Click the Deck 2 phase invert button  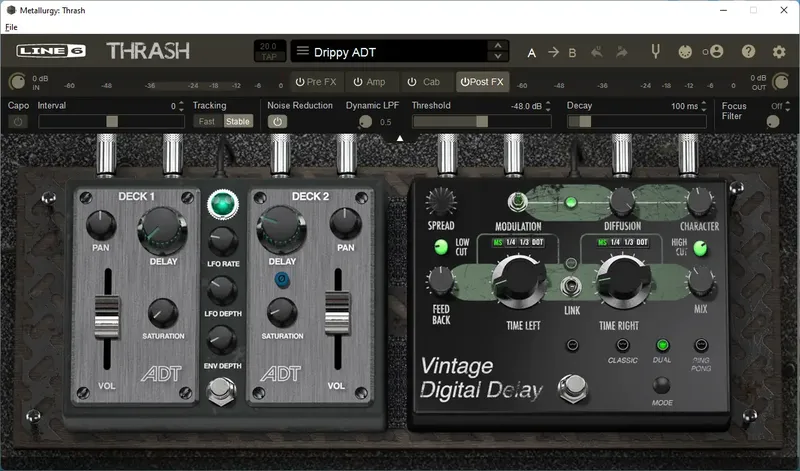[x=282, y=280]
